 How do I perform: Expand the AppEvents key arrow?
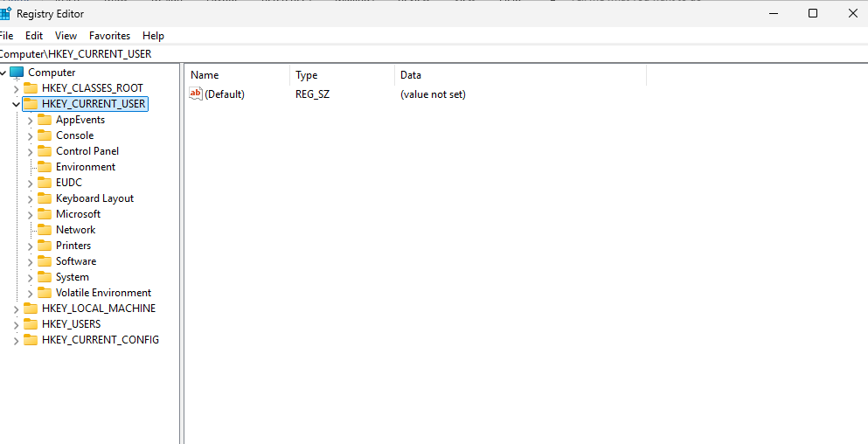coord(31,120)
